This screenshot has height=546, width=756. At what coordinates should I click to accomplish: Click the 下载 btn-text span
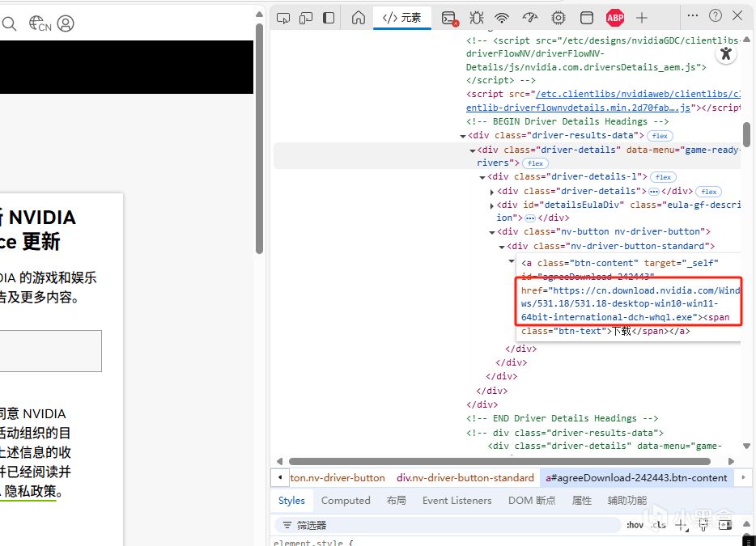[x=622, y=331]
